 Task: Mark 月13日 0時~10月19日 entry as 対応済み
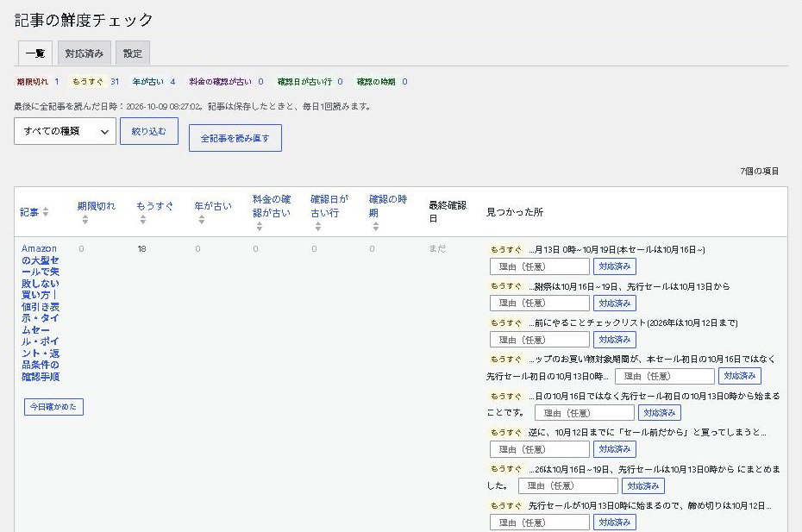click(x=615, y=266)
